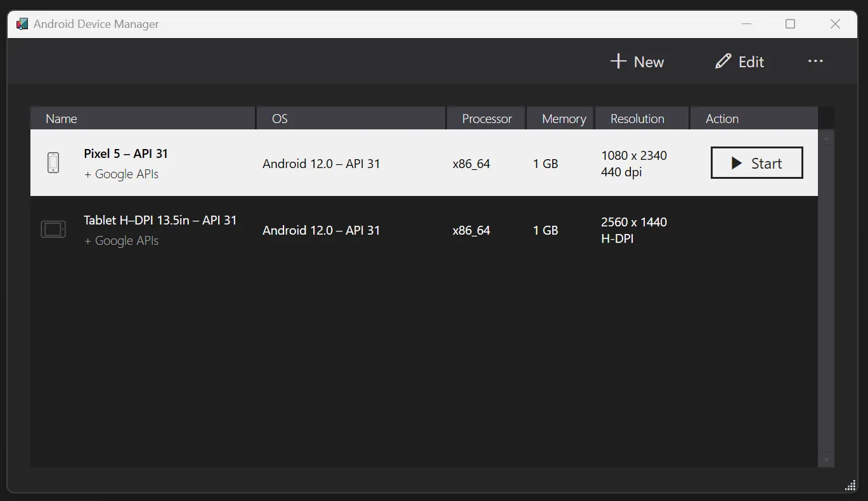Click the scrollbar down arrow
868x501 pixels.
pos(826,459)
